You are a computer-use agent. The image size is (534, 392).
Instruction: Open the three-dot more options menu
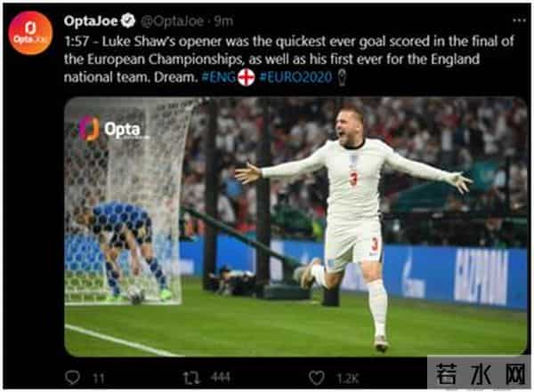(519, 20)
